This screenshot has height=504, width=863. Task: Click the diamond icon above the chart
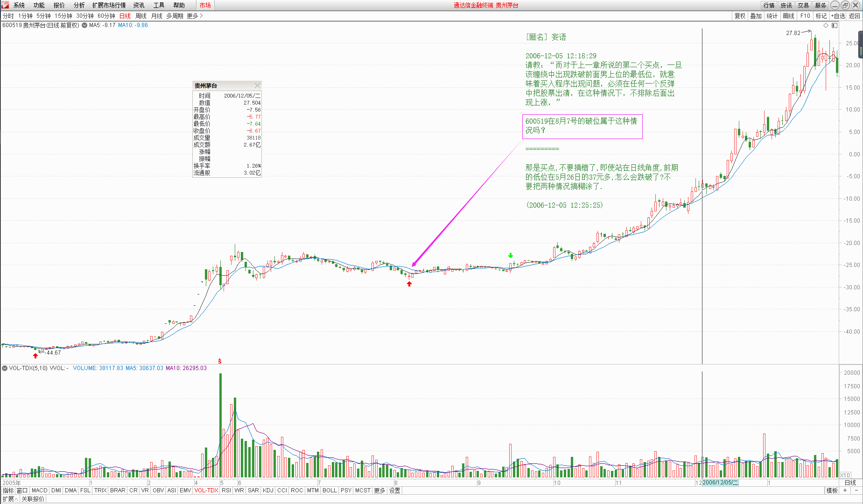coord(826,25)
